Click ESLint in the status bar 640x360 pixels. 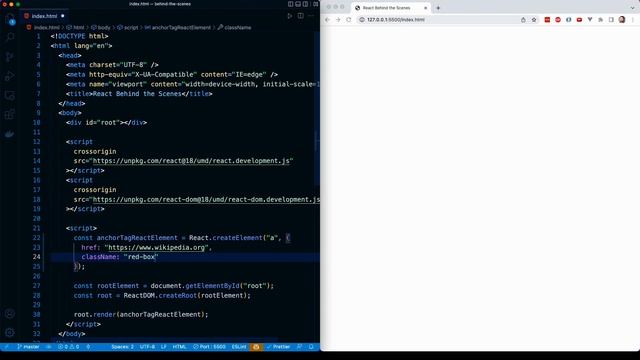click(239, 347)
